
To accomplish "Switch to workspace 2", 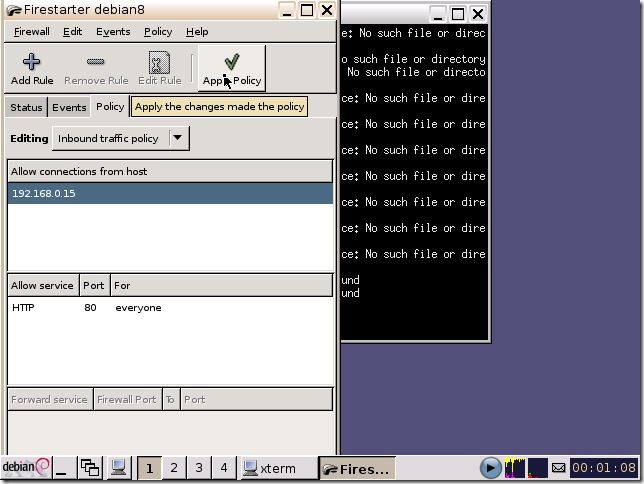I will (174, 468).
